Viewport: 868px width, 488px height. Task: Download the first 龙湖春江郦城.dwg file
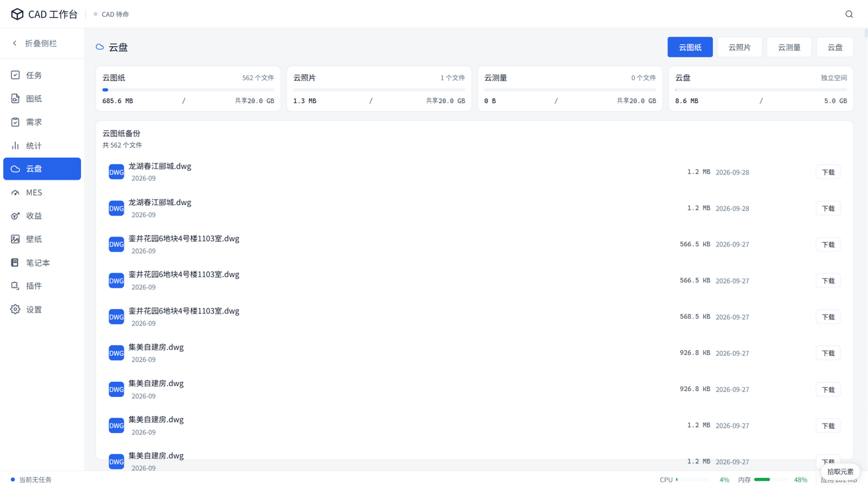(x=828, y=172)
